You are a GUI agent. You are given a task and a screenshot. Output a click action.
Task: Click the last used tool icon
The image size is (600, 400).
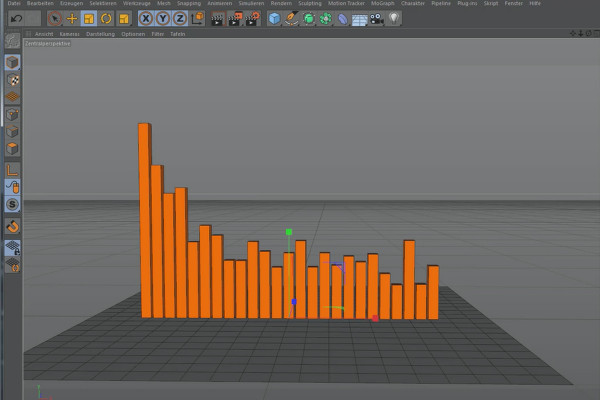[124, 18]
